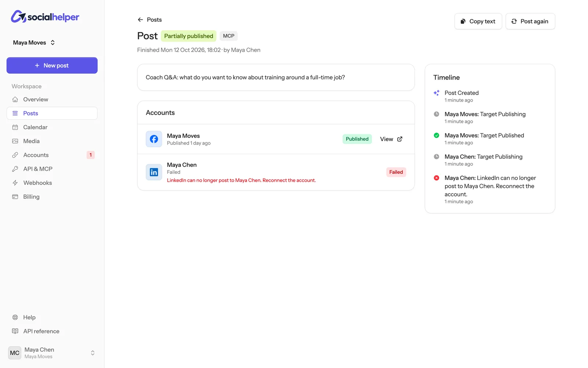Click the Posts breadcrumb text

154,20
